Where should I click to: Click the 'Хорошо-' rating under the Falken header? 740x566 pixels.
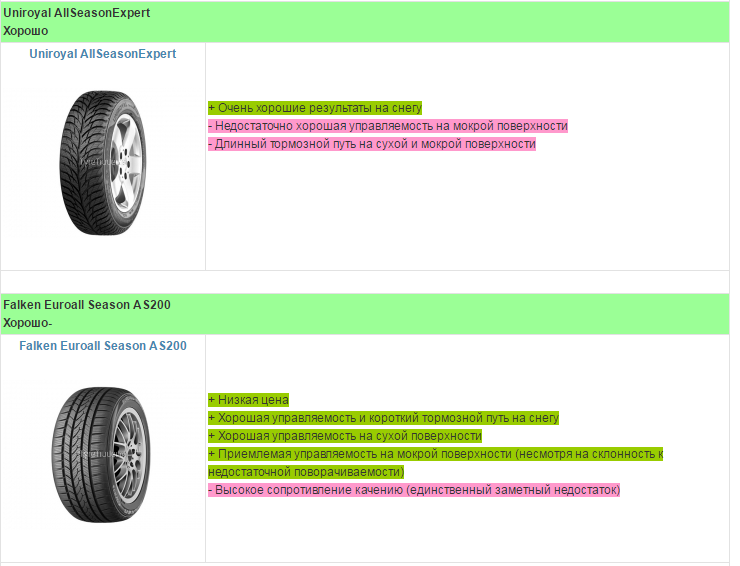coord(28,322)
